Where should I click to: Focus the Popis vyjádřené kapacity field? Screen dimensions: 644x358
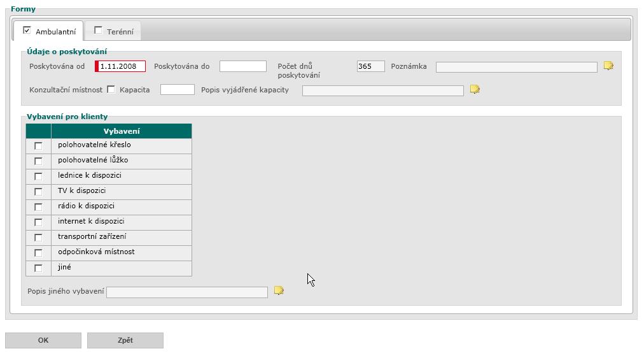click(383, 91)
